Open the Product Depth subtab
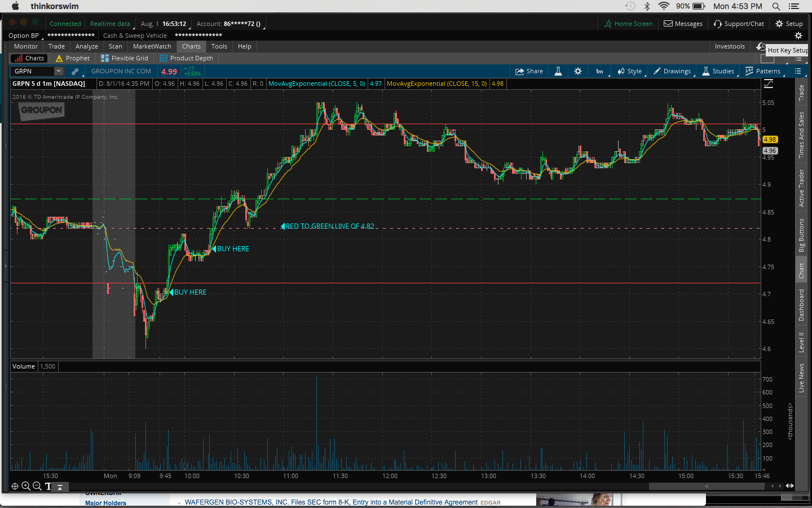Screen dimensions: 812x508 coord(187,58)
